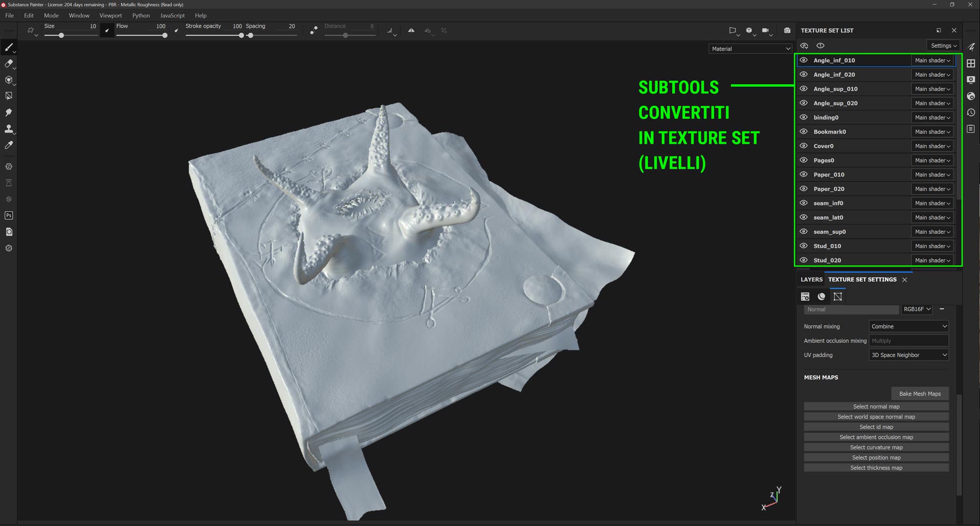Hide the Cover0 texture set
This screenshot has width=980, height=526.
804,146
